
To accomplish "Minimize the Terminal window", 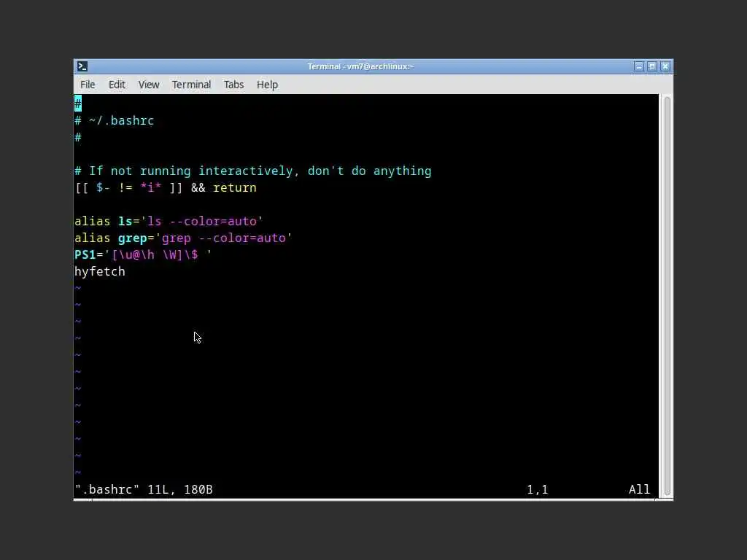I will (x=639, y=66).
